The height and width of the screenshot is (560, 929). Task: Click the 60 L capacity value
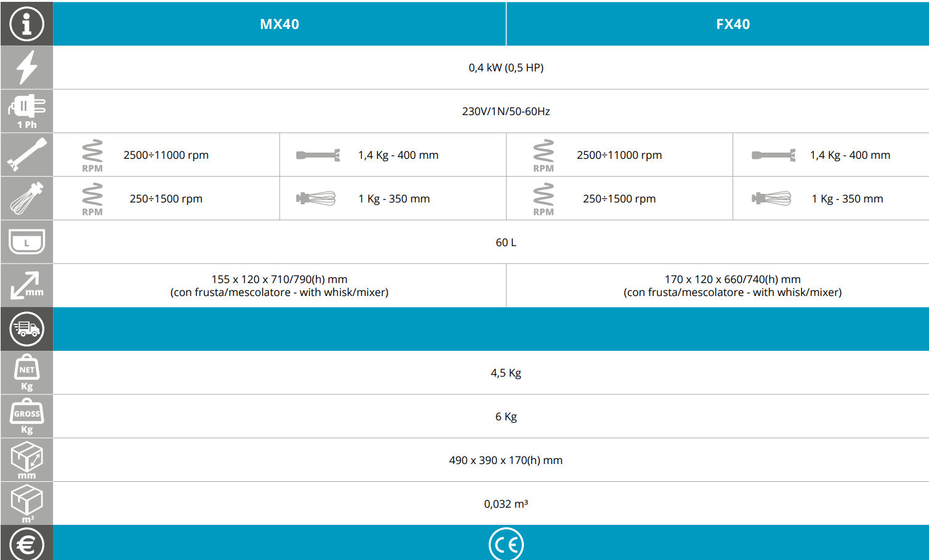point(506,242)
